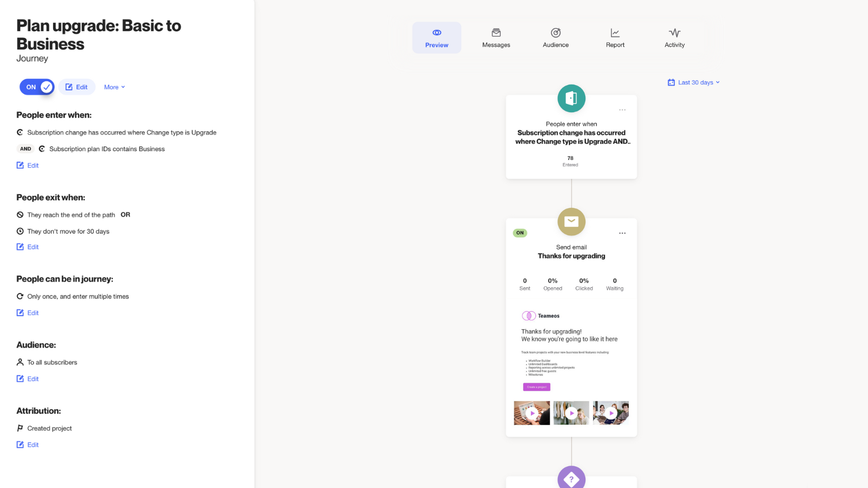Click the yellow Send email envelope icon

[571, 221]
